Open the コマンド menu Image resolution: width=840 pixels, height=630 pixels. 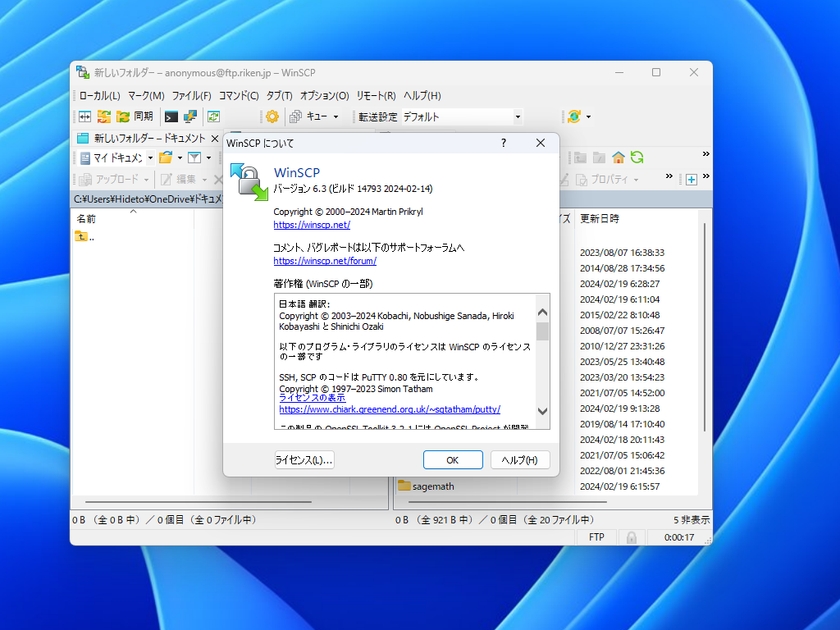[238, 96]
